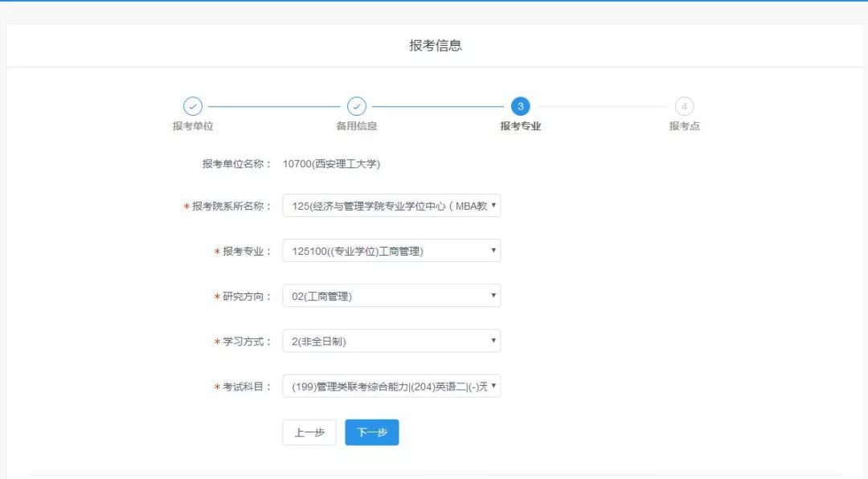Open the 报考院系所名称 dropdown
Image resolution: width=868 pixels, height=479 pixels.
tap(391, 206)
